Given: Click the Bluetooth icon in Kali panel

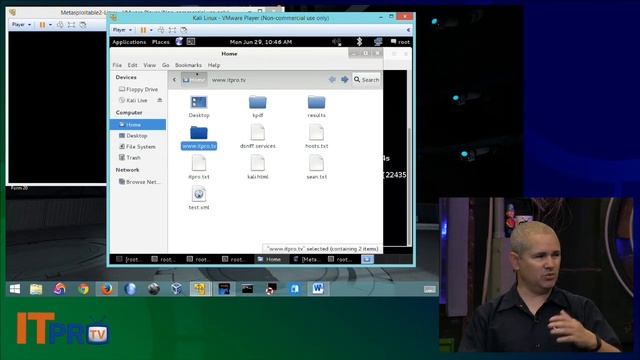Looking at the screenshot, I should click(x=360, y=42).
